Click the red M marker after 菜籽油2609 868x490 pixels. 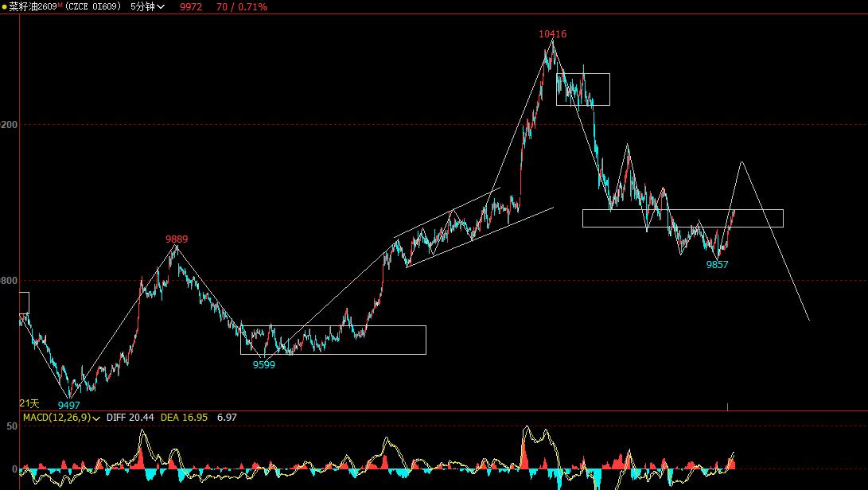click(60, 5)
